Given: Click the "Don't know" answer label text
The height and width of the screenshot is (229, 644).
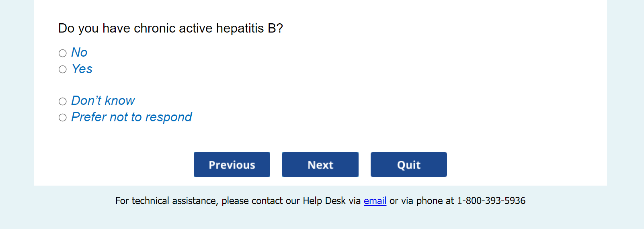Looking at the screenshot, I should pyautogui.click(x=103, y=101).
